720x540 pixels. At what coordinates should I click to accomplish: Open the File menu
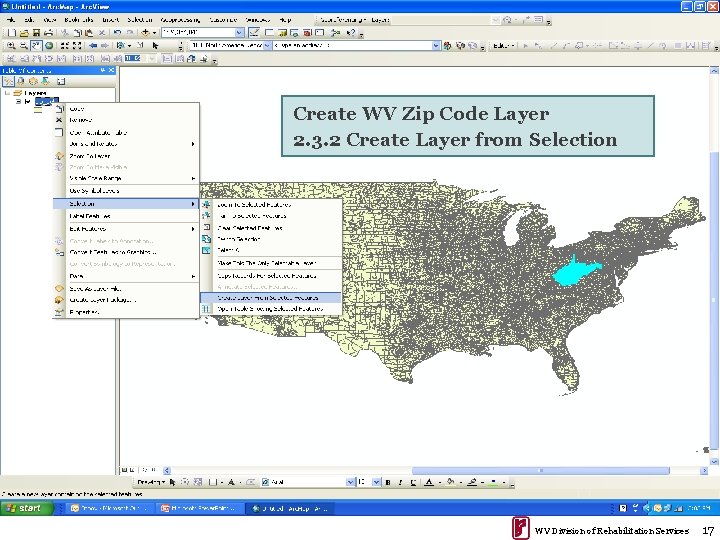[x=11, y=20]
